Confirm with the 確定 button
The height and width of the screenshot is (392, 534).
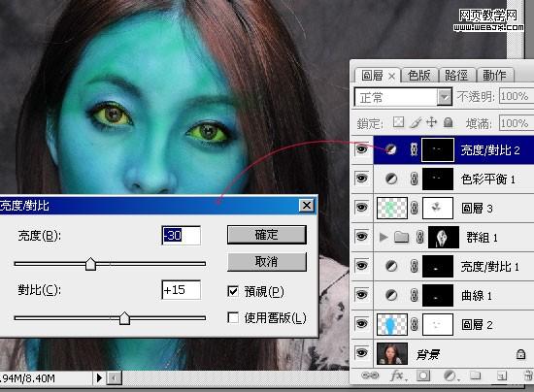pos(267,235)
